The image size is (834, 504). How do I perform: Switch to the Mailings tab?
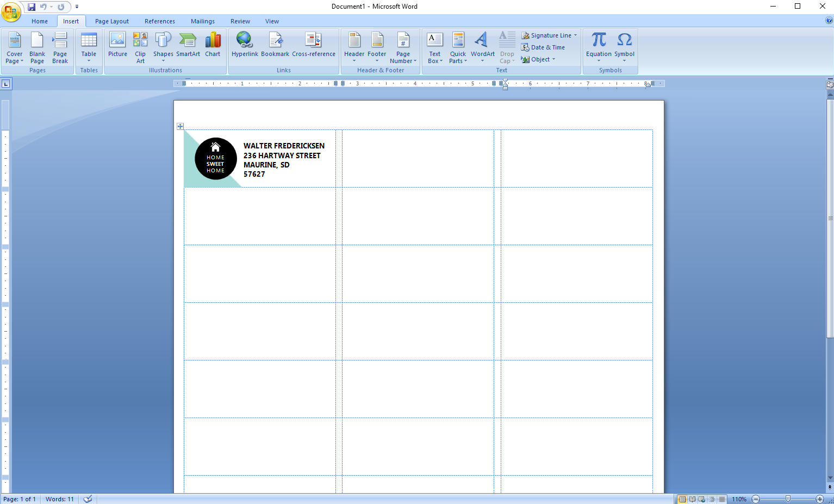(x=202, y=21)
